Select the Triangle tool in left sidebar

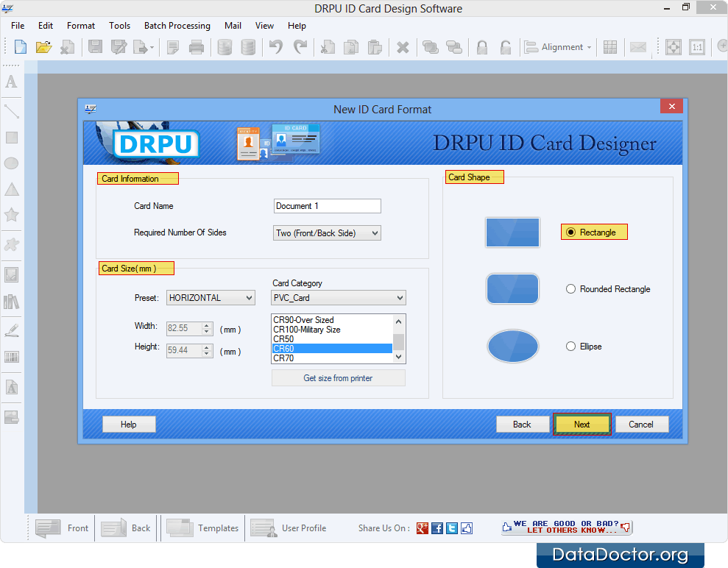click(x=12, y=189)
